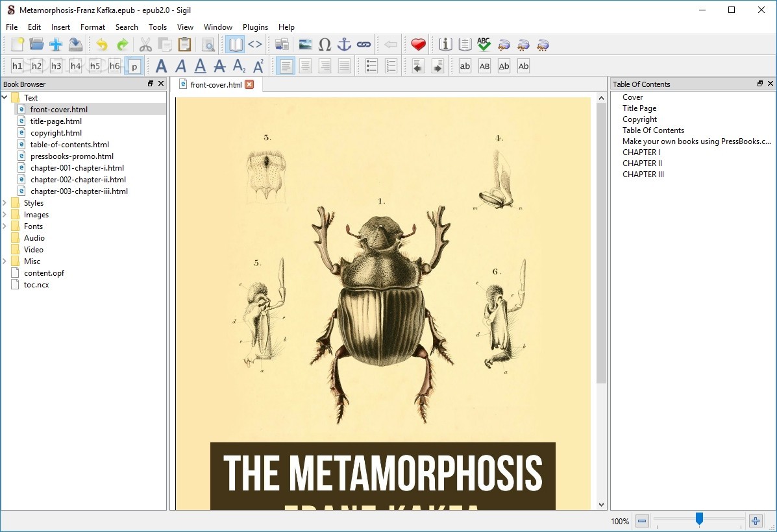Open Find and Replace magnifier icon
This screenshot has height=532, width=777.
(208, 45)
